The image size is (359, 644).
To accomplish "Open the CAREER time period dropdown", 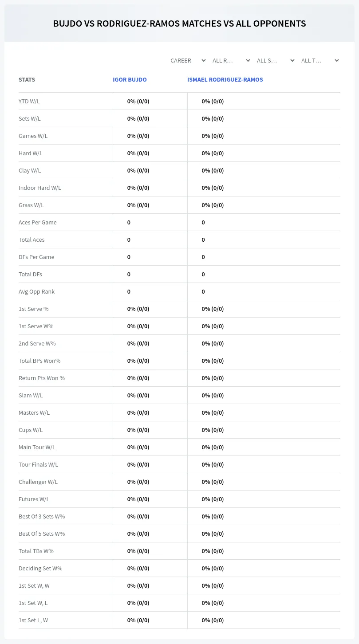I will (187, 60).
